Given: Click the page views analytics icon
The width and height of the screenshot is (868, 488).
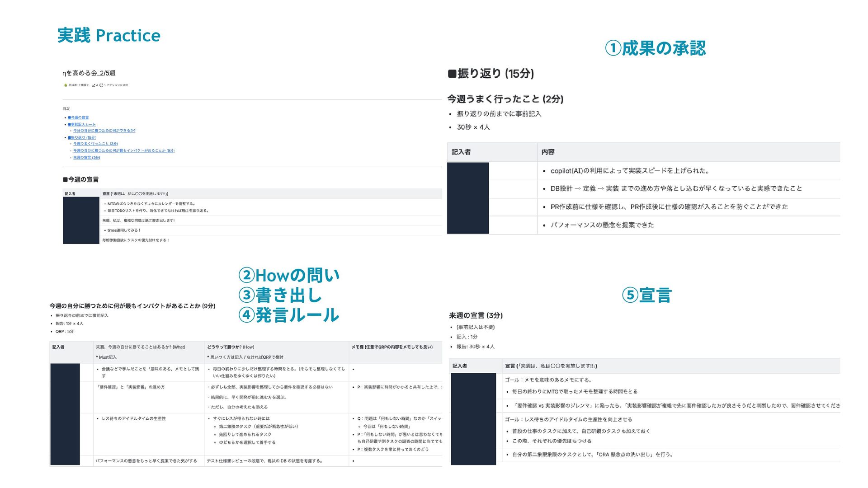Looking at the screenshot, I should tap(94, 85).
